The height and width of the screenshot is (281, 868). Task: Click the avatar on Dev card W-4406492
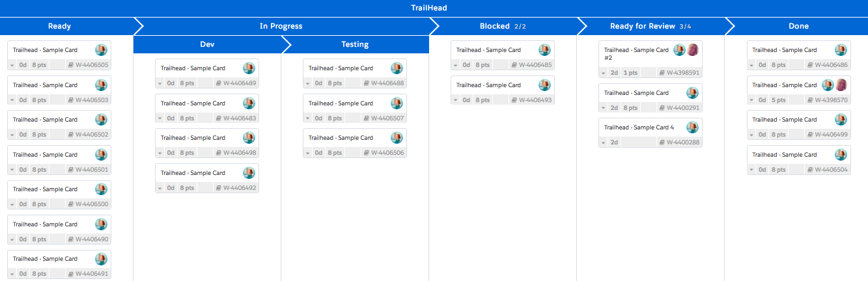tap(249, 173)
